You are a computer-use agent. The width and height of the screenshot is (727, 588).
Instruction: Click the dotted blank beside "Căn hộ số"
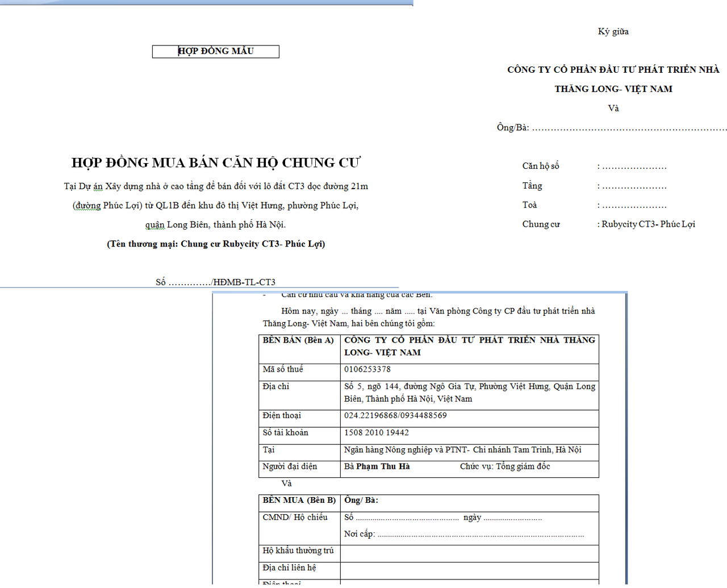tap(634, 166)
